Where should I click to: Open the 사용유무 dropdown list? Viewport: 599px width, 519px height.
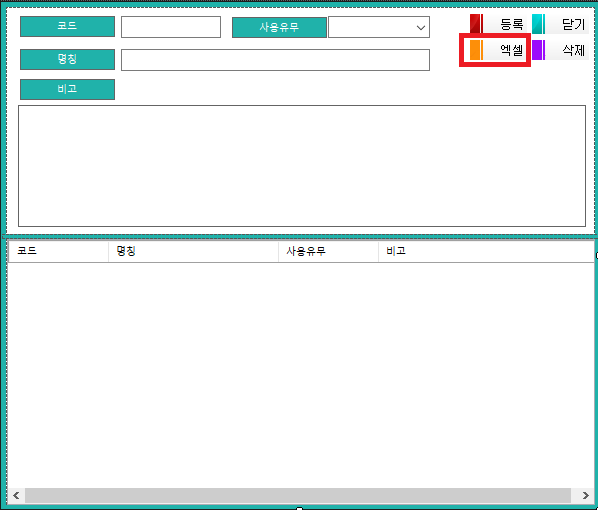[379, 27]
